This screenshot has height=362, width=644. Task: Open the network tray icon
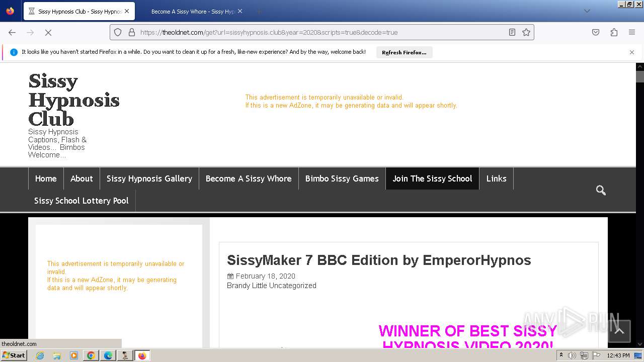click(584, 355)
